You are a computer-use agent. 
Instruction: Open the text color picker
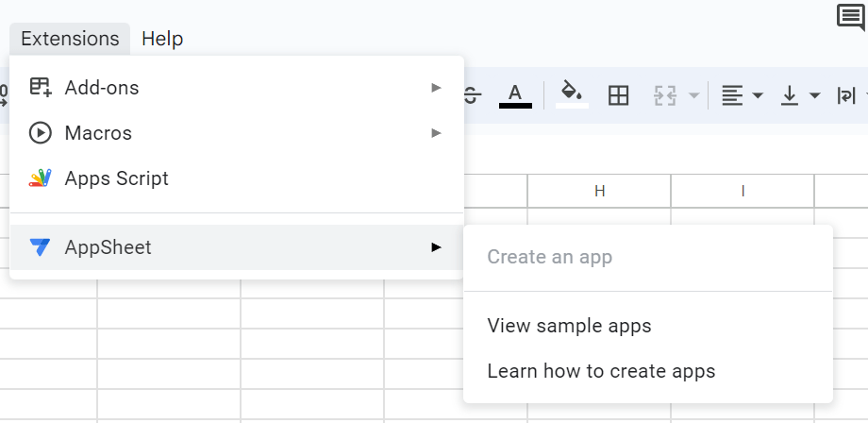point(515,95)
